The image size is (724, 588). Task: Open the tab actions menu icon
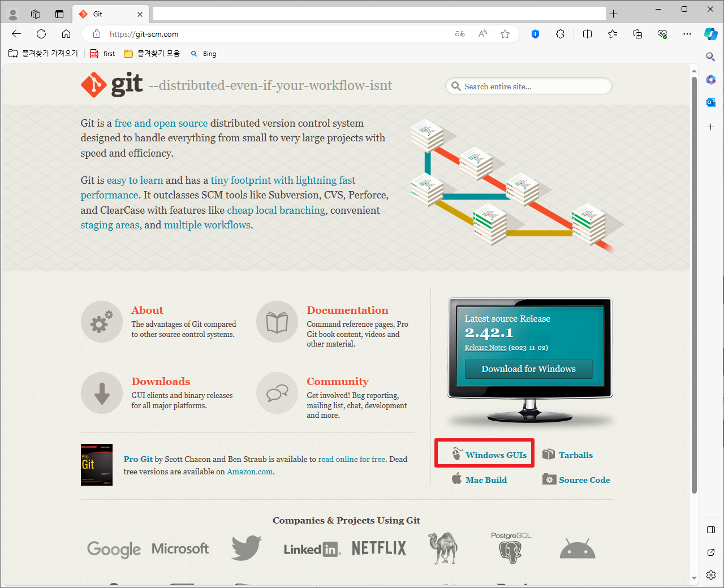click(59, 14)
